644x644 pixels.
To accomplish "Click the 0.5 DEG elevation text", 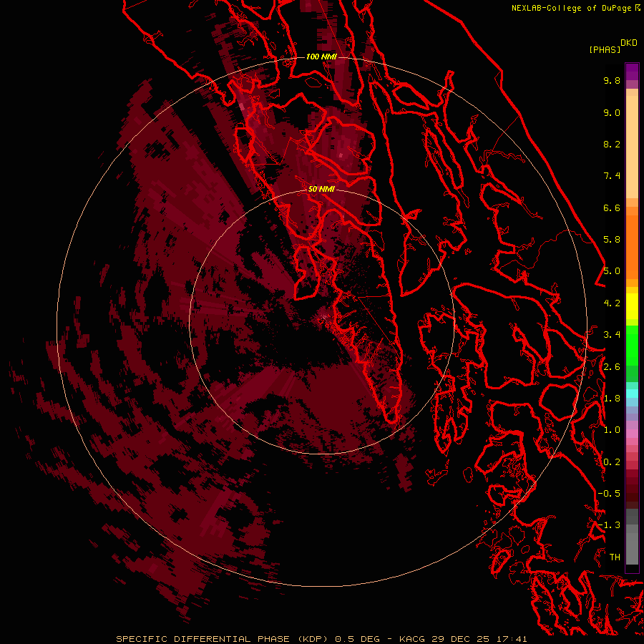I will tap(357, 639).
